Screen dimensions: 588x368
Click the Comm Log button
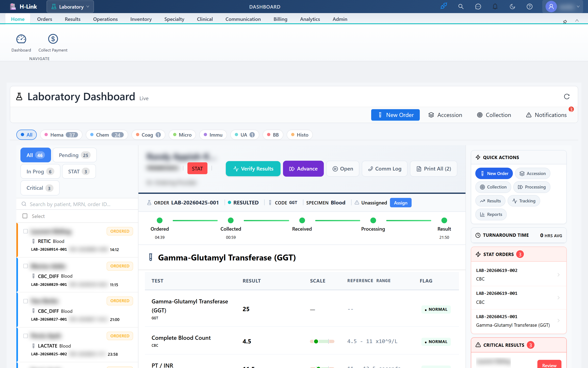(x=384, y=169)
